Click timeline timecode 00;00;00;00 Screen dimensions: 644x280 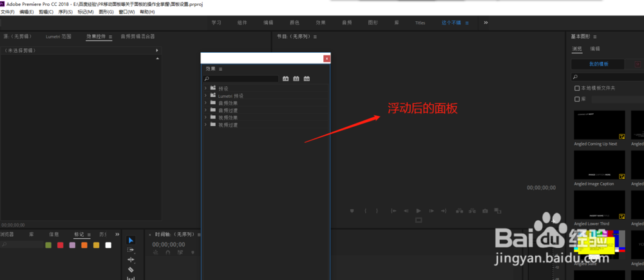pos(168,245)
